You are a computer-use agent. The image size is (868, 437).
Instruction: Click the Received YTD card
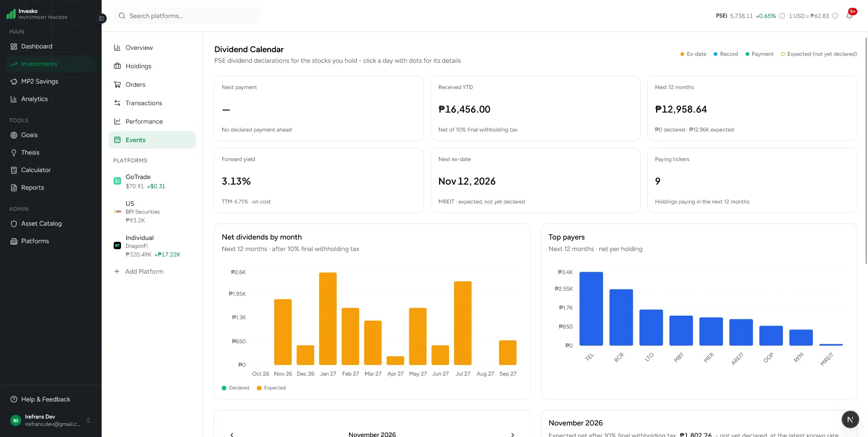click(535, 108)
